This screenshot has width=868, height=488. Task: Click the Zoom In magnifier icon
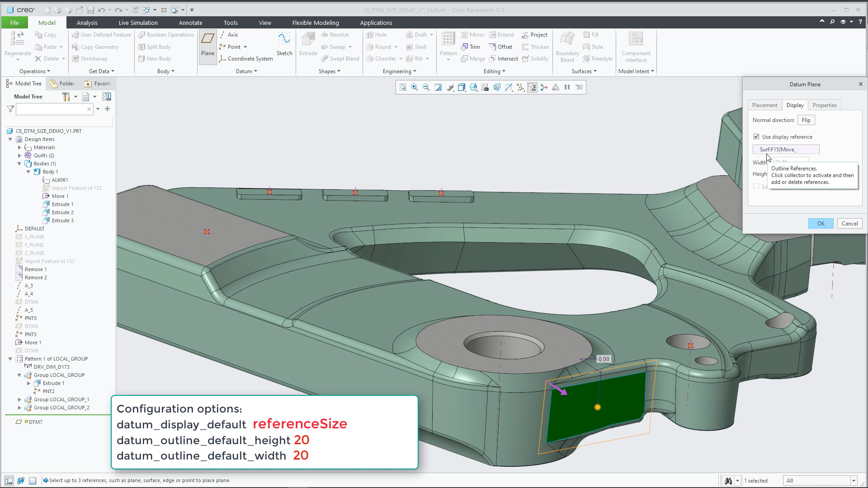pyautogui.click(x=414, y=87)
